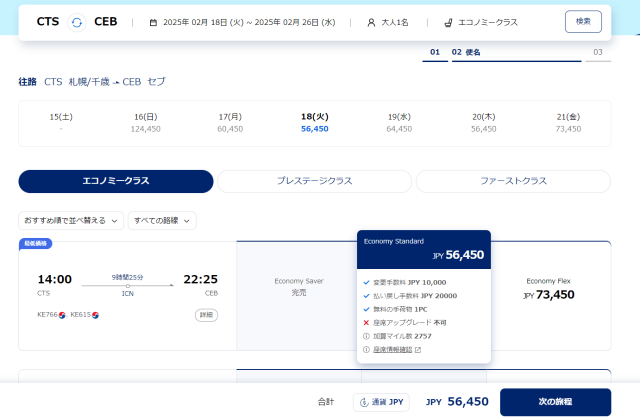Viewport: 640px width, 419px height.
Task: Open the 座席情報確認 seat info link
Action: point(394,350)
